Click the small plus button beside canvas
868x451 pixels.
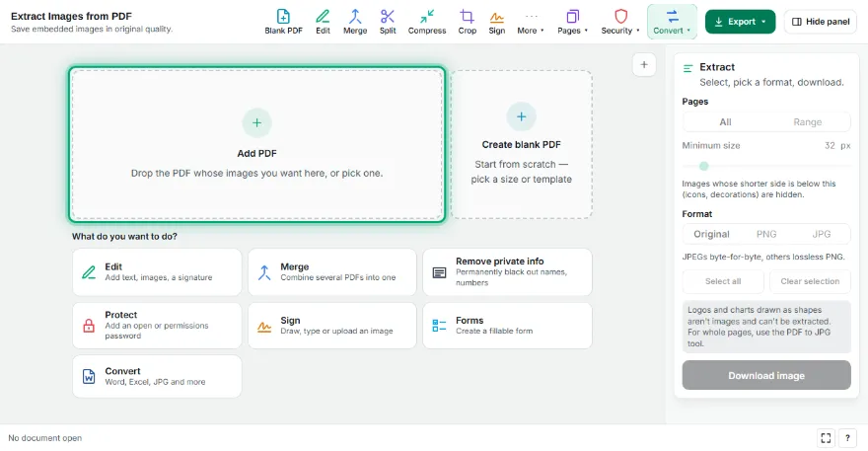click(x=644, y=65)
